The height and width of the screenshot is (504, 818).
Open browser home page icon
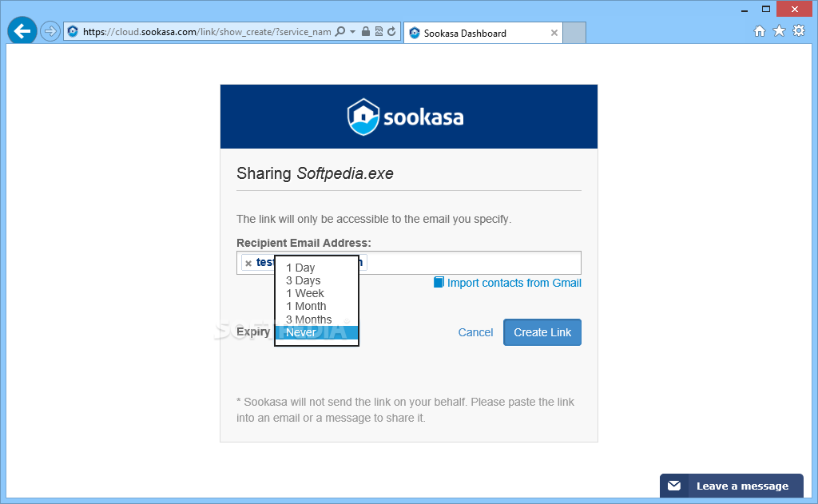(x=760, y=31)
